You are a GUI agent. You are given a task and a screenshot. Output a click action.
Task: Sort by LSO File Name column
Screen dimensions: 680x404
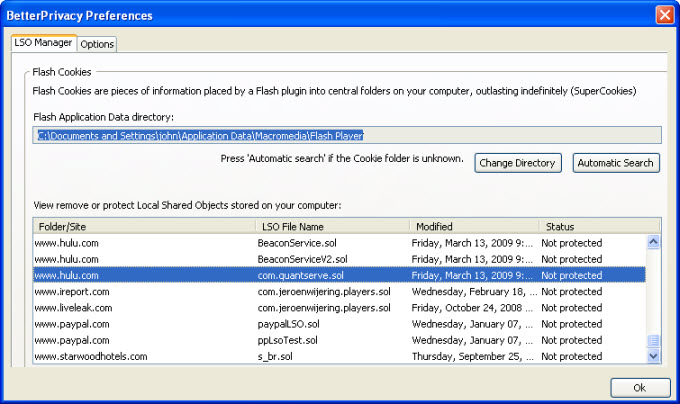click(333, 226)
